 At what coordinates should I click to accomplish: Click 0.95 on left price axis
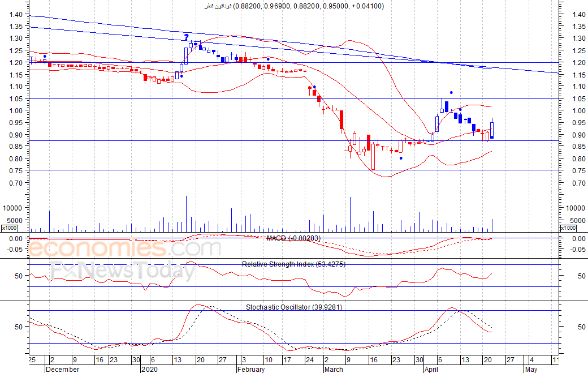click(x=17, y=123)
